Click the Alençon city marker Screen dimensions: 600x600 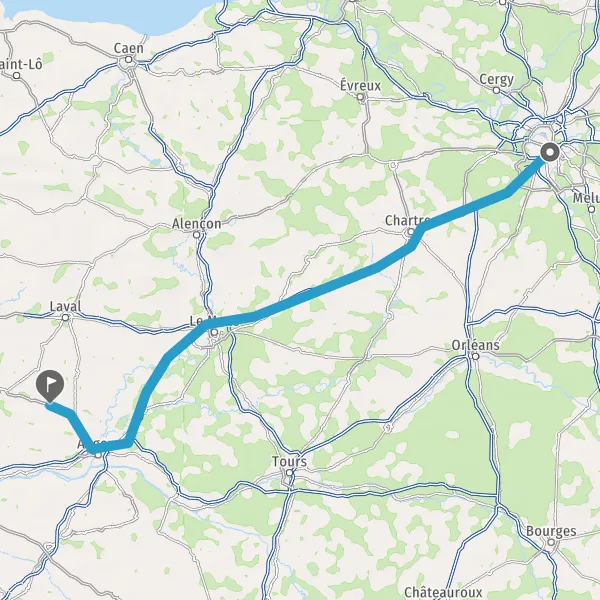click(x=197, y=235)
